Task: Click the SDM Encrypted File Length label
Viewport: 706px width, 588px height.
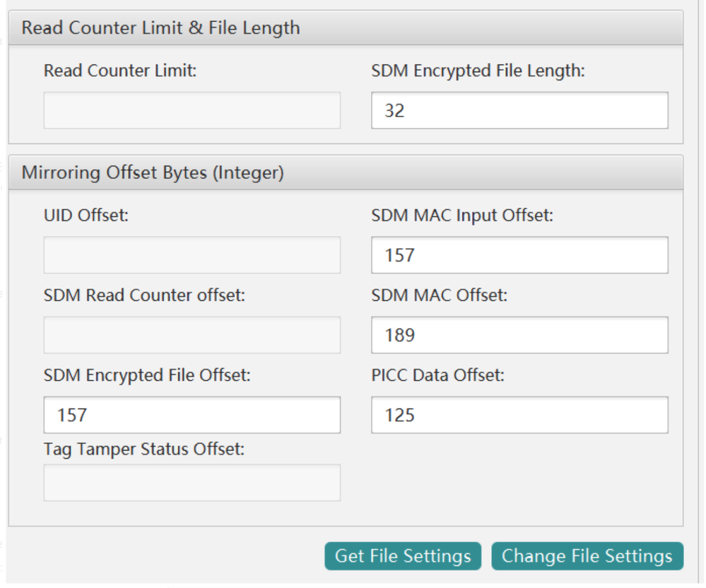Action: coord(478,71)
